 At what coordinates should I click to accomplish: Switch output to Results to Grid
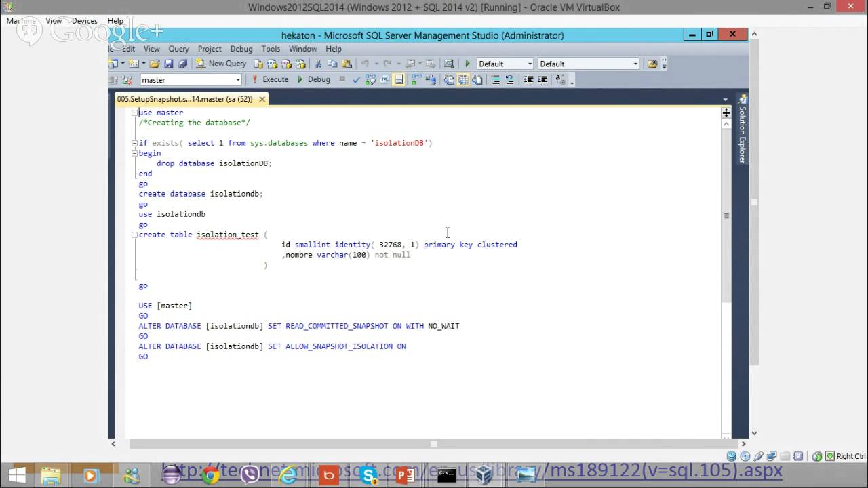click(462, 79)
